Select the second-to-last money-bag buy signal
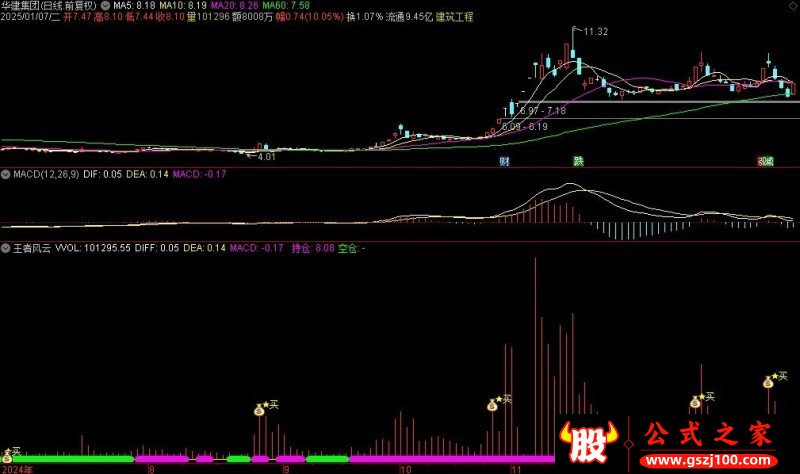800x474 pixels. coord(695,402)
